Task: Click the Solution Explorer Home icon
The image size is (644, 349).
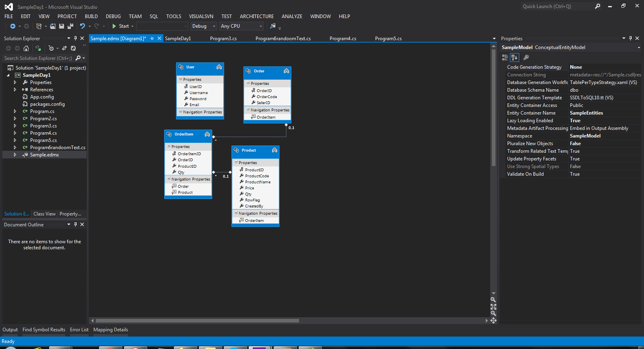Action: (26, 48)
